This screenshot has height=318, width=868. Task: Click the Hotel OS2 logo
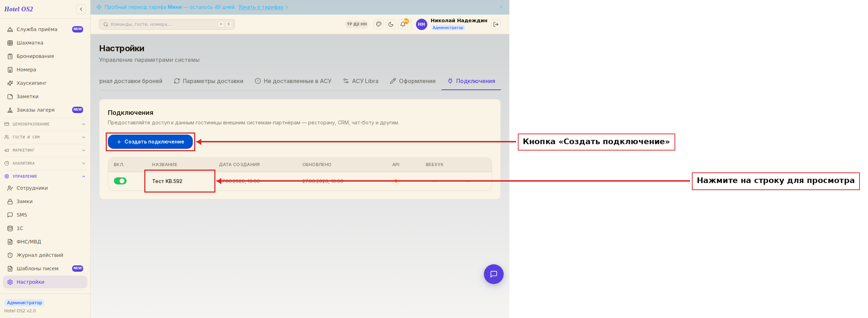pos(18,9)
